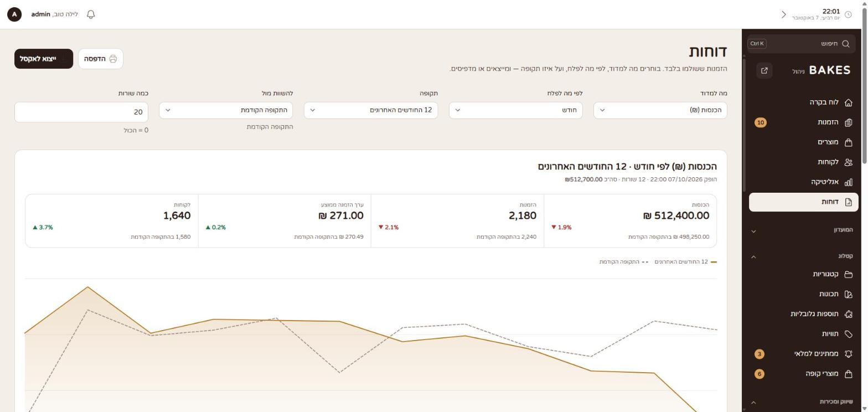Screen dimensions: 868x412
Task: Open ממתינים למלאי via its bell icon
Action: [849, 354]
